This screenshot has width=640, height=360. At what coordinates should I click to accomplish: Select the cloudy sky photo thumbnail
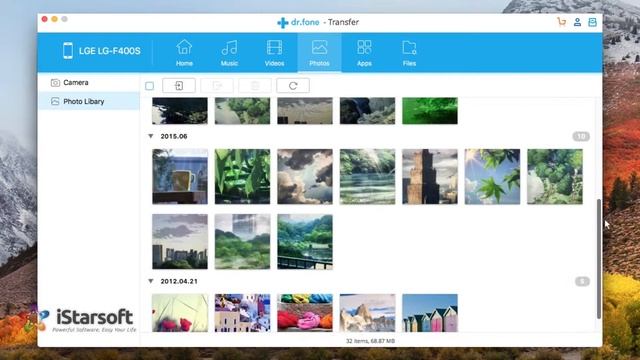305,176
